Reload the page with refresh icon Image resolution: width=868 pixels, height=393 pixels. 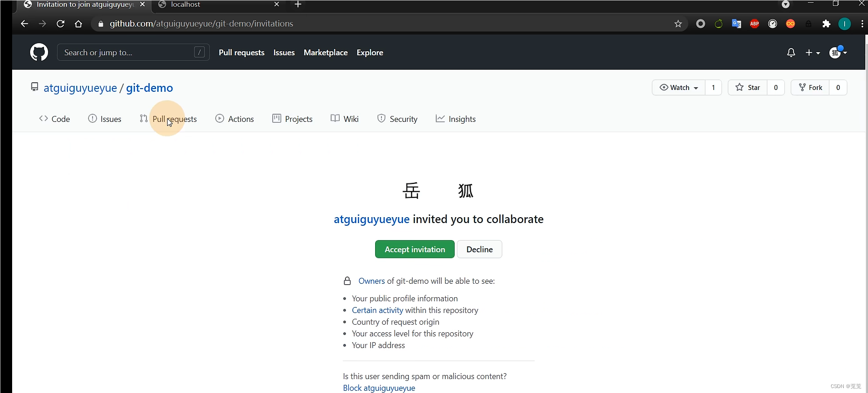click(61, 24)
